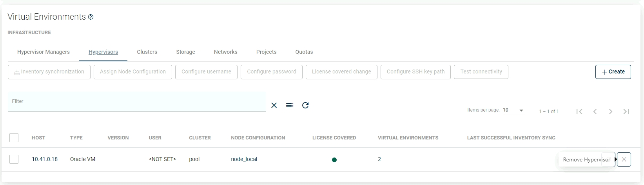Click inside the Filter input field

click(137, 102)
